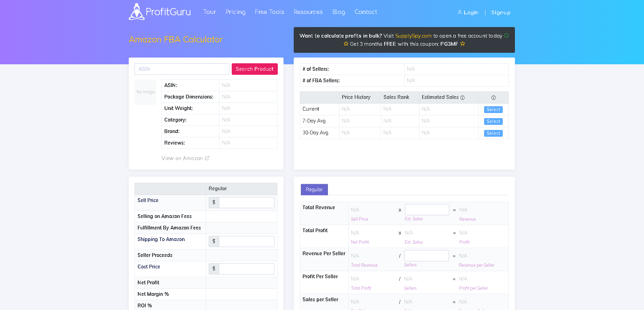The width and height of the screenshot is (644, 310).
Task: Click the Amazon FBA Calculator heading
Action: (175, 39)
